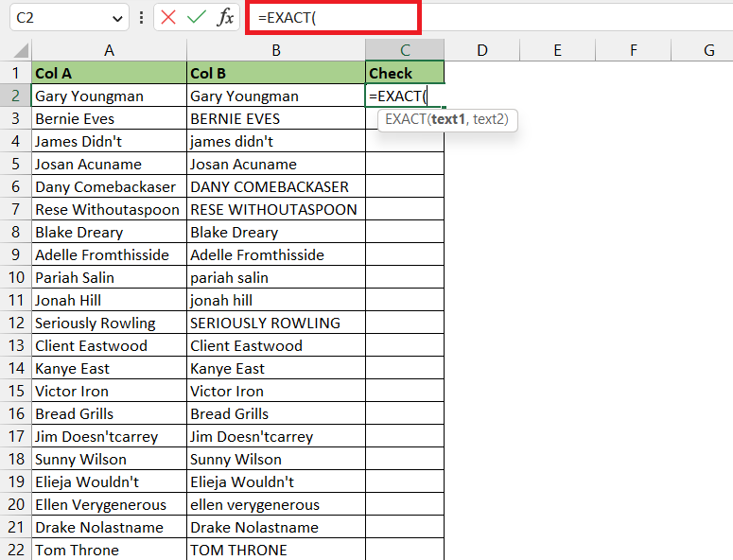Select cell lowercase ellen verygenerous
733x560 pixels.
(276, 504)
